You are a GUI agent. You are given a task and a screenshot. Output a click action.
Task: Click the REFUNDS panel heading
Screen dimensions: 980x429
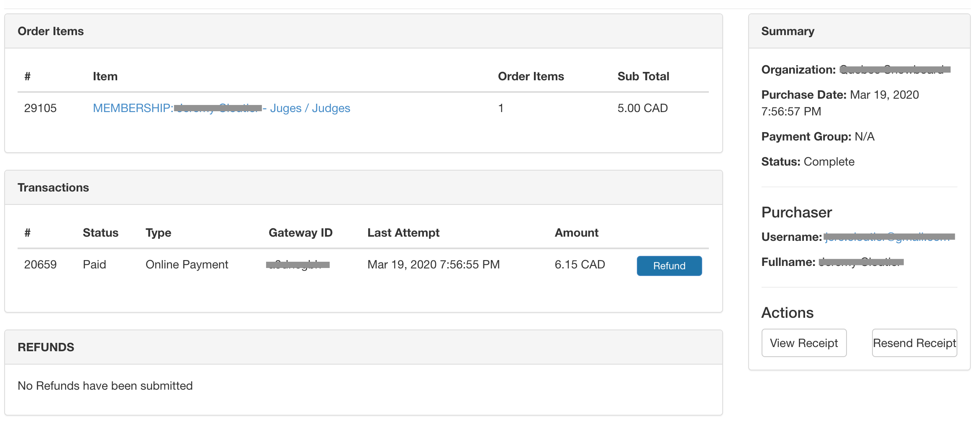46,347
